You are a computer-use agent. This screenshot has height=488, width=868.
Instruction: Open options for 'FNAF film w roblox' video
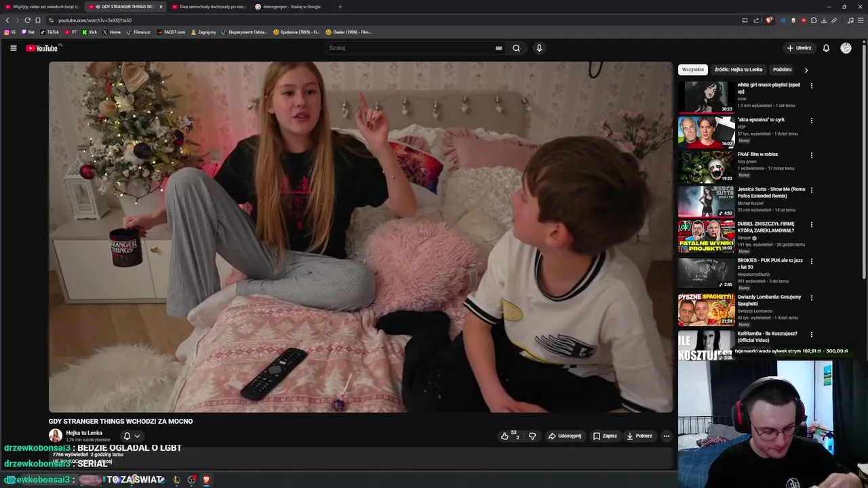coord(811,155)
